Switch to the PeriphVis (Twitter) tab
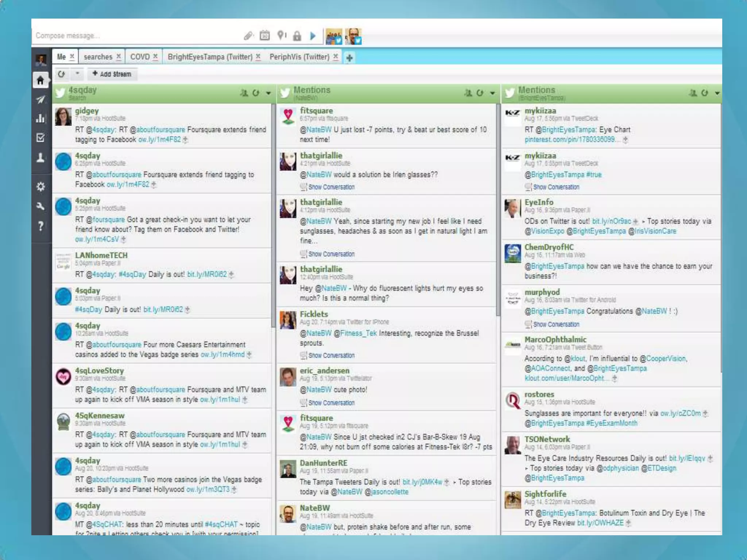 tap(299, 57)
